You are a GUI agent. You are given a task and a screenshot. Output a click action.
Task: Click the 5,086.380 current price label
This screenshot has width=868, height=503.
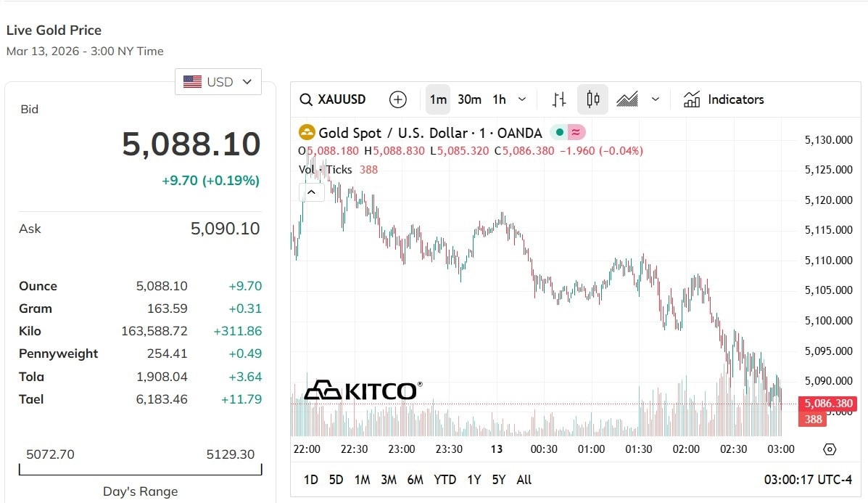tap(827, 404)
